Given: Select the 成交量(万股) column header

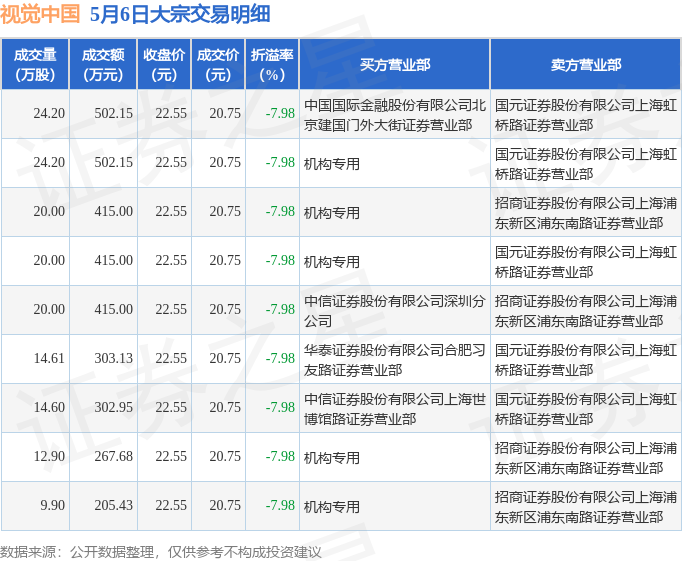Looking at the screenshot, I should point(35,64).
